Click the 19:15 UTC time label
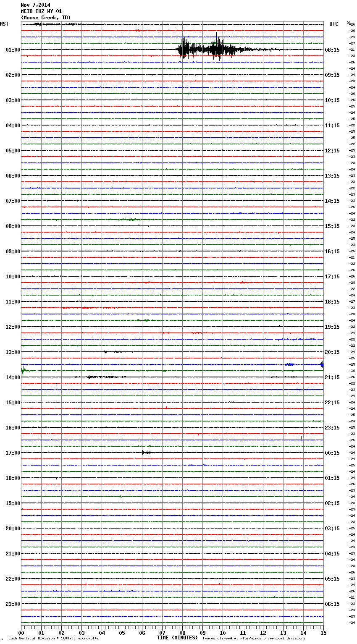This screenshot has height=644, width=357. click(x=332, y=327)
